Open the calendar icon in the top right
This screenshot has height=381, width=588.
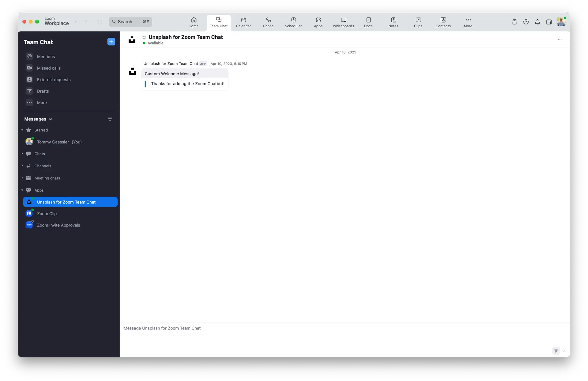(x=549, y=22)
